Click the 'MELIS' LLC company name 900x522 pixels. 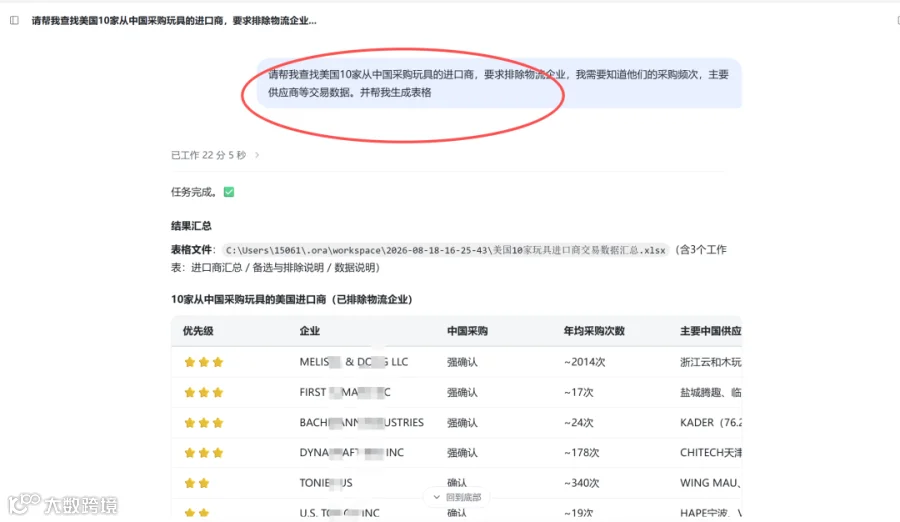point(354,362)
